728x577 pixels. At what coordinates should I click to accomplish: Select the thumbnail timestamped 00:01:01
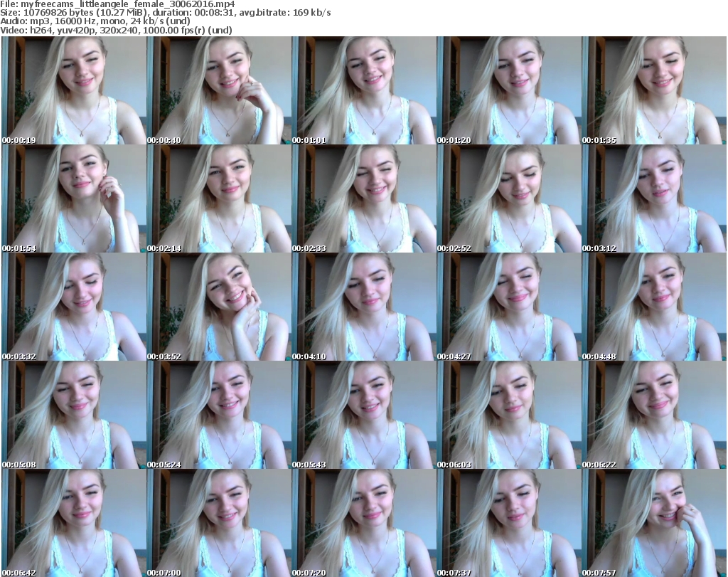click(x=363, y=90)
